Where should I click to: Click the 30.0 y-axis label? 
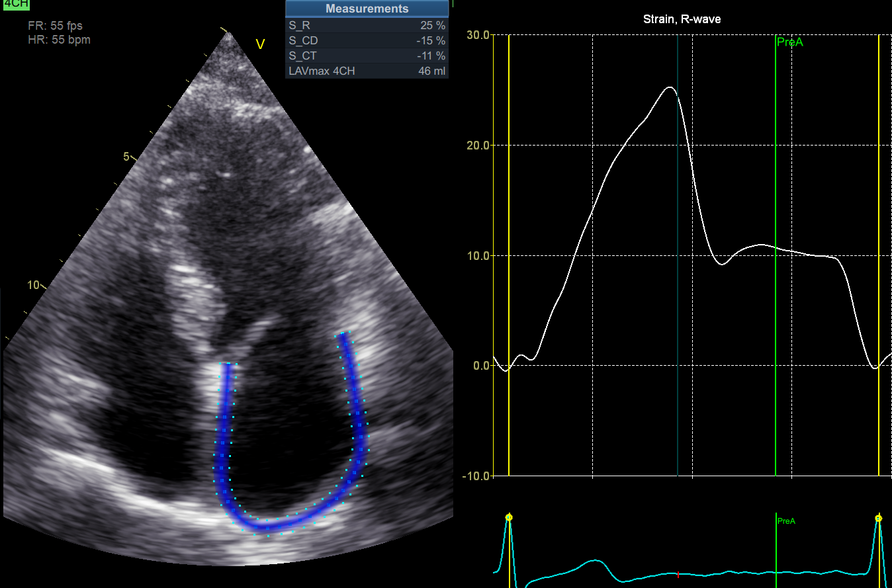coord(478,34)
